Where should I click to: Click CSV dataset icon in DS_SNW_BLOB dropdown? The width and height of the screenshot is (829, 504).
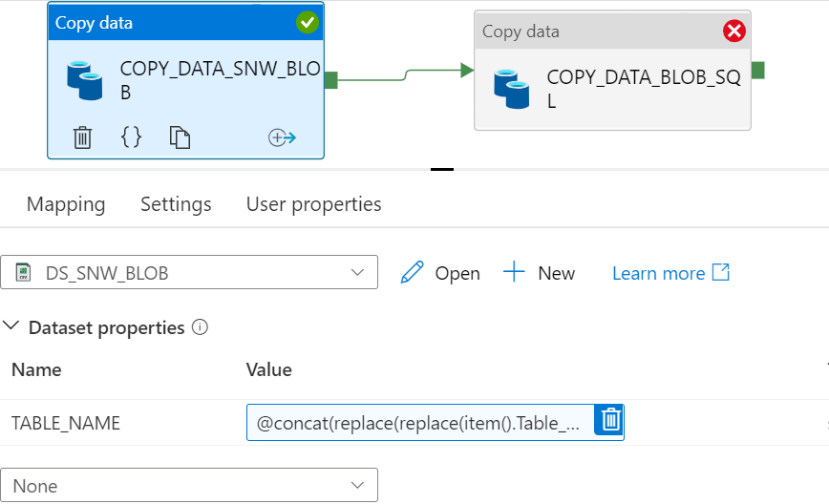click(23, 272)
